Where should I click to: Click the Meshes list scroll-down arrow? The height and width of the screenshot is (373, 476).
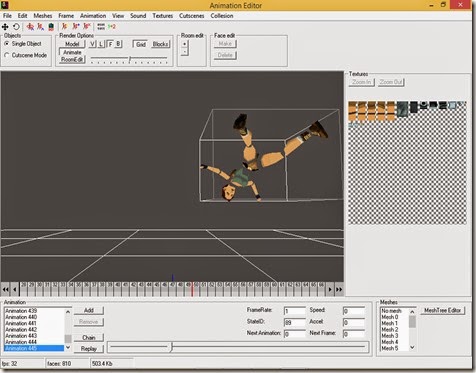[412, 347]
